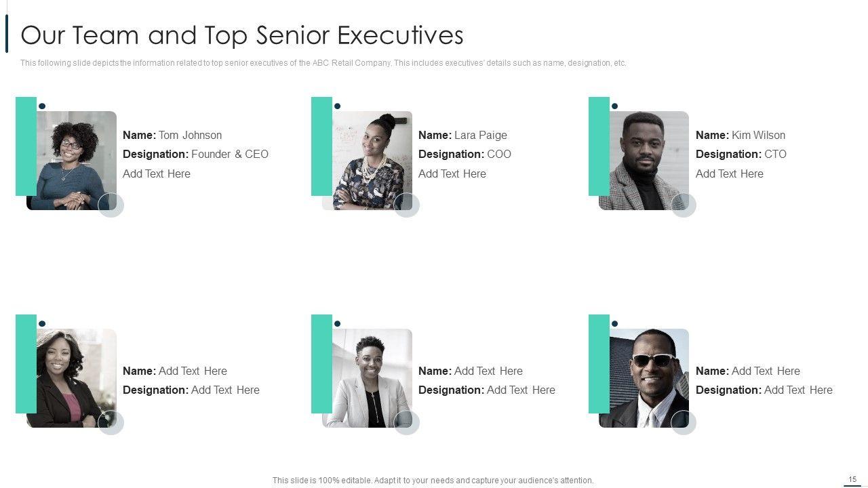Screen dimensions: 868x488
Task: Click the footer text about the slide being 100% editable
Action: pyautogui.click(x=433, y=481)
